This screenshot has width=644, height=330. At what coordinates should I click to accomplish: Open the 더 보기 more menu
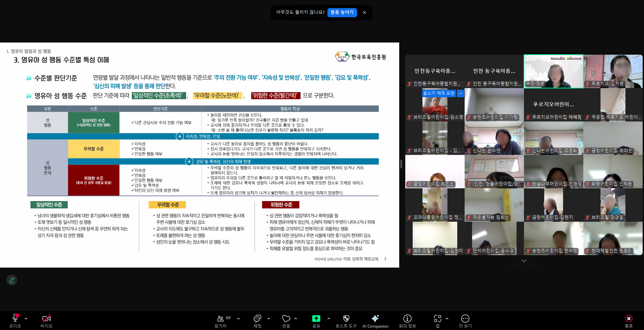pos(465,319)
